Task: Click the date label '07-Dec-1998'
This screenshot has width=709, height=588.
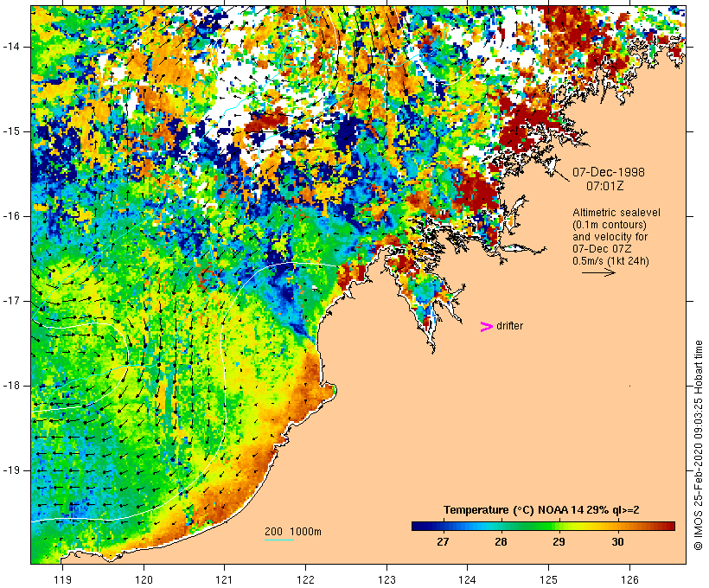Action: (609, 172)
